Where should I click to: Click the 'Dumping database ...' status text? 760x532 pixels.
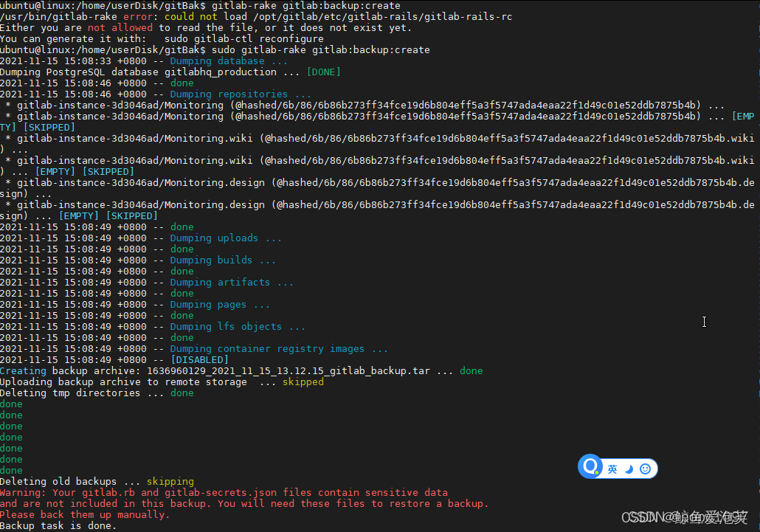(229, 61)
